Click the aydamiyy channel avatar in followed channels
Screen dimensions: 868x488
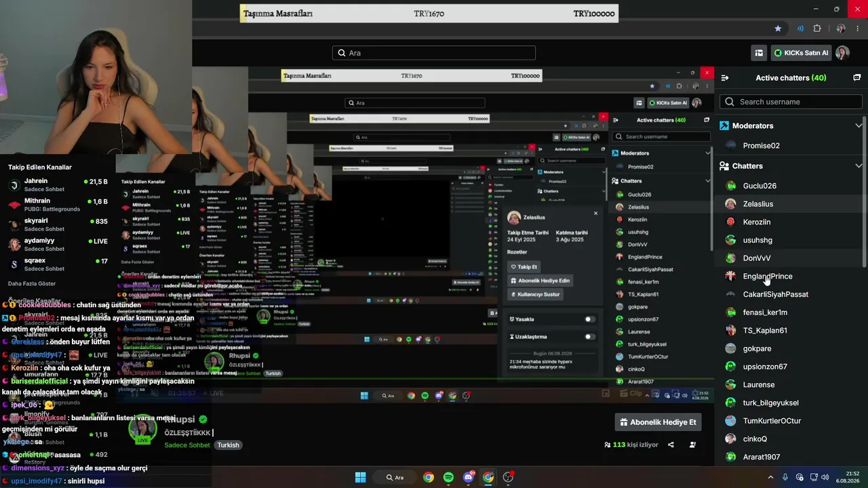(14, 245)
